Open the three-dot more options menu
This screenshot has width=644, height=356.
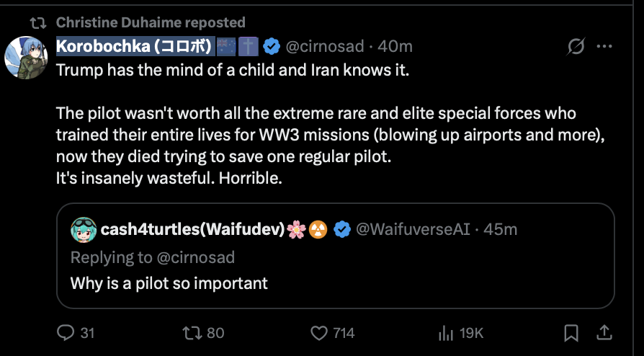[604, 47]
